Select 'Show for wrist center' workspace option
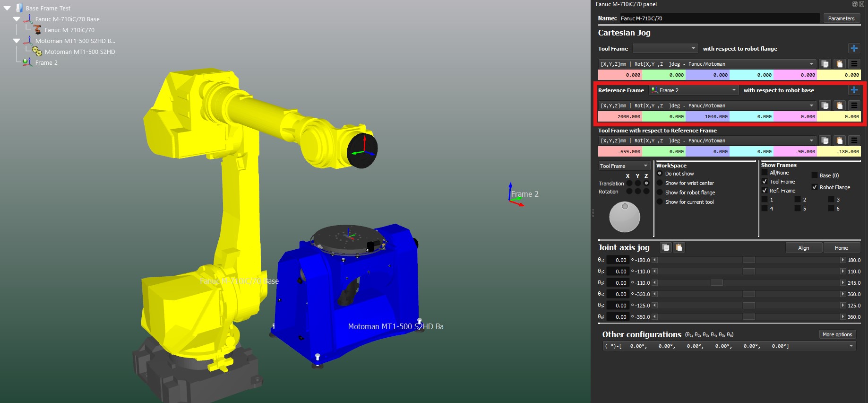 [660, 183]
